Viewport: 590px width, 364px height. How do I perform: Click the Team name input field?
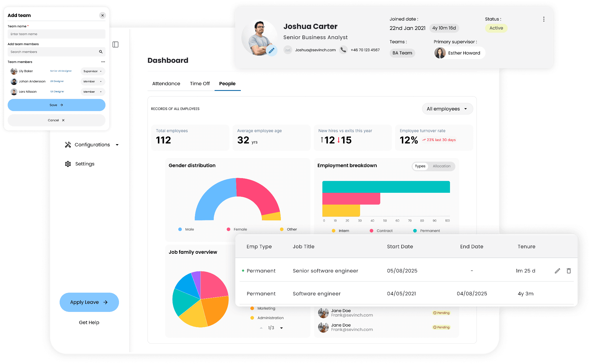coord(56,34)
